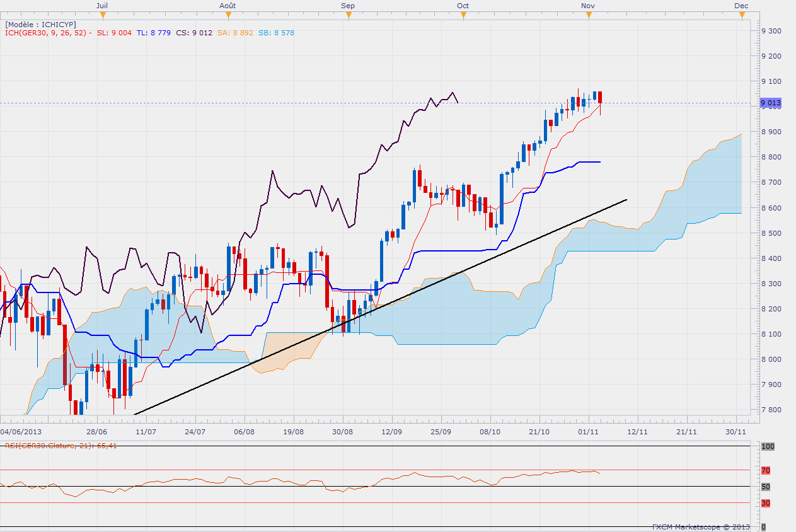Click the '8 000' price axis label
The height and width of the screenshot is (532, 796).
tap(771, 359)
